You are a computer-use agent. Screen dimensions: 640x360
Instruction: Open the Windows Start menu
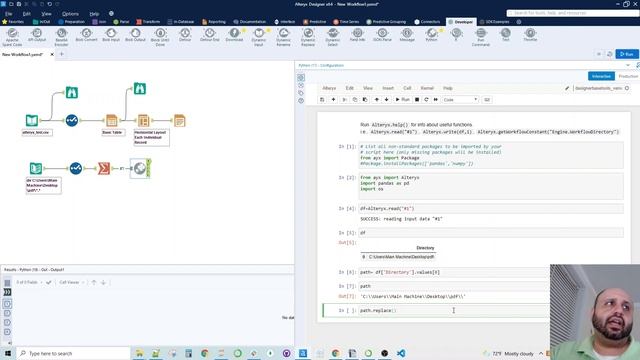[8, 353]
